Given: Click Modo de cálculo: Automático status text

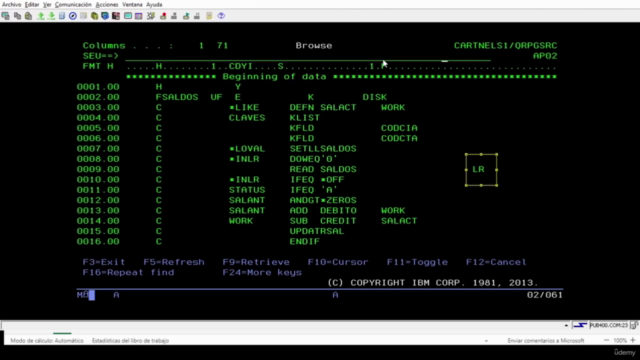Looking at the screenshot, I should [47, 340].
